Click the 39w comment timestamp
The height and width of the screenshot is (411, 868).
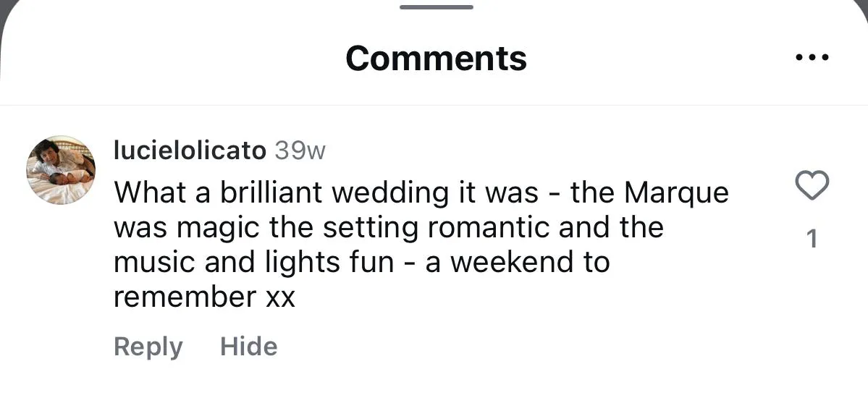(x=300, y=151)
